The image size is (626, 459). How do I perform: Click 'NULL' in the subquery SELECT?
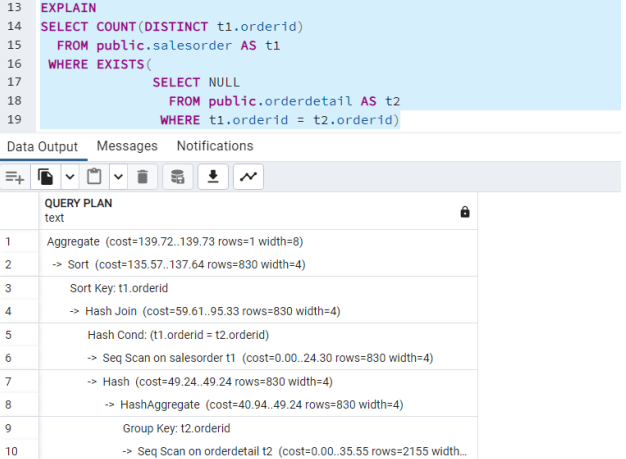click(x=224, y=83)
